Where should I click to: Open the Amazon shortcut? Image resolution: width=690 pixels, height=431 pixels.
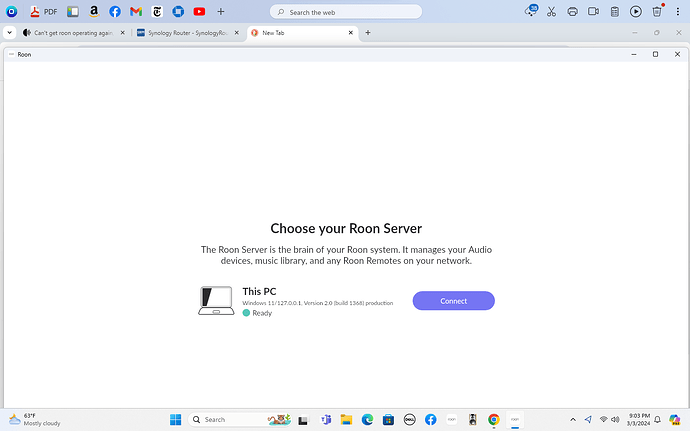pyautogui.click(x=94, y=12)
